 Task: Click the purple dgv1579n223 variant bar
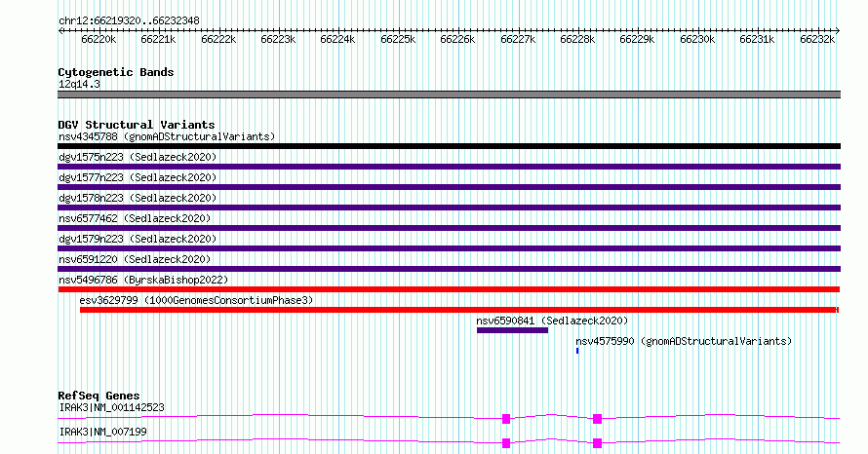(449, 248)
